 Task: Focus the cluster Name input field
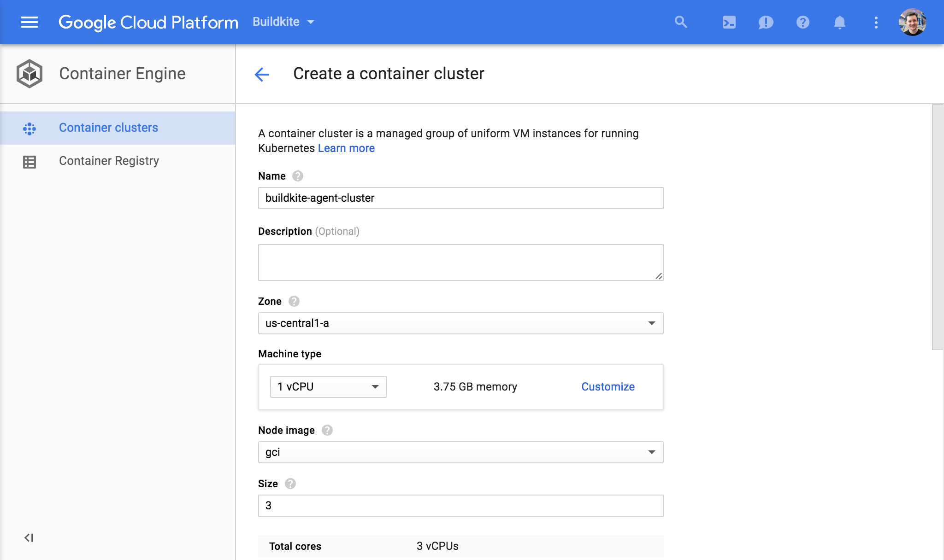pos(460,198)
